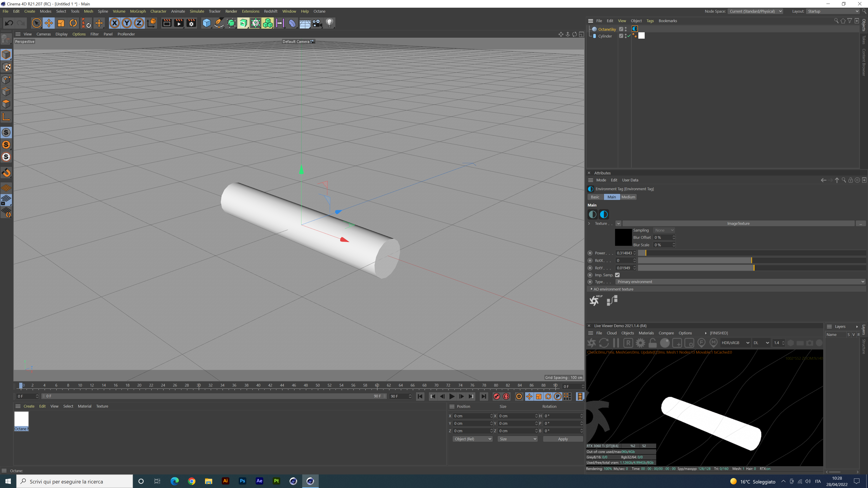Add a Light object from toolbar

click(x=329, y=23)
